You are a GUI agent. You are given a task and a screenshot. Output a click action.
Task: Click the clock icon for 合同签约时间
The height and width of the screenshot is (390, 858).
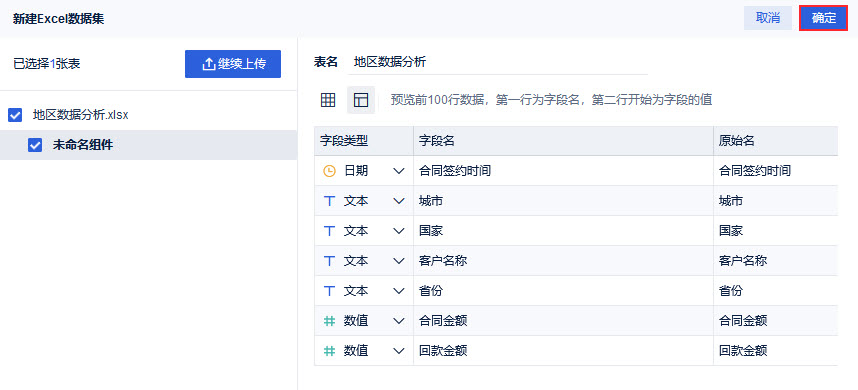coord(329,171)
